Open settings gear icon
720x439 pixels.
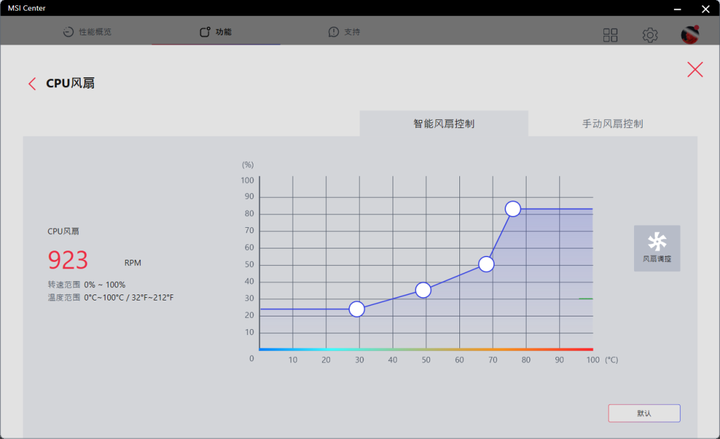650,35
